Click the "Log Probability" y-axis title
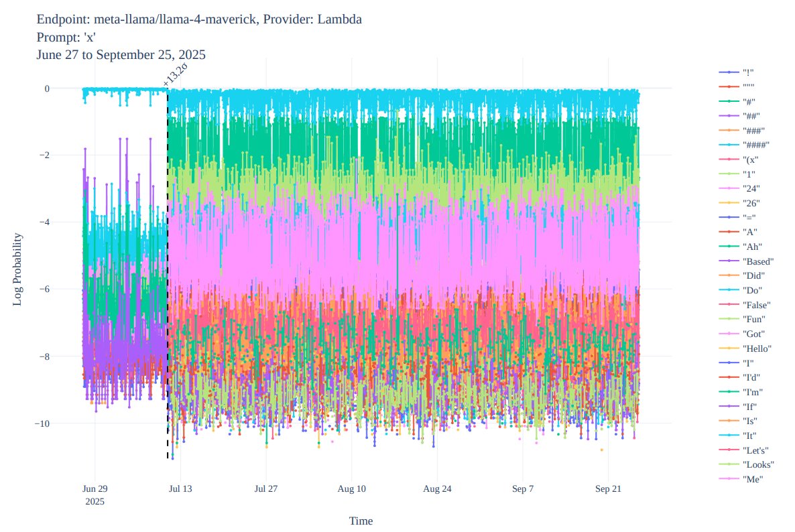The height and width of the screenshot is (532, 795). 17,269
